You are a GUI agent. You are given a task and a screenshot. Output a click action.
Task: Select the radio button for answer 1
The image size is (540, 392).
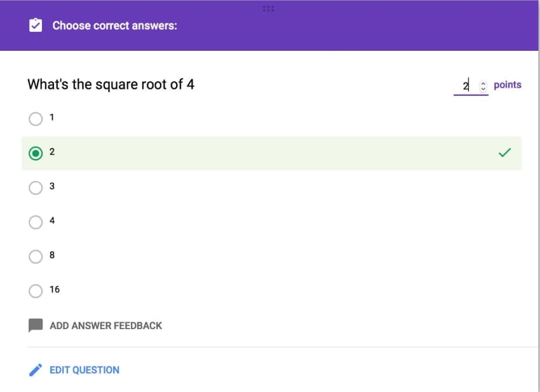point(36,119)
